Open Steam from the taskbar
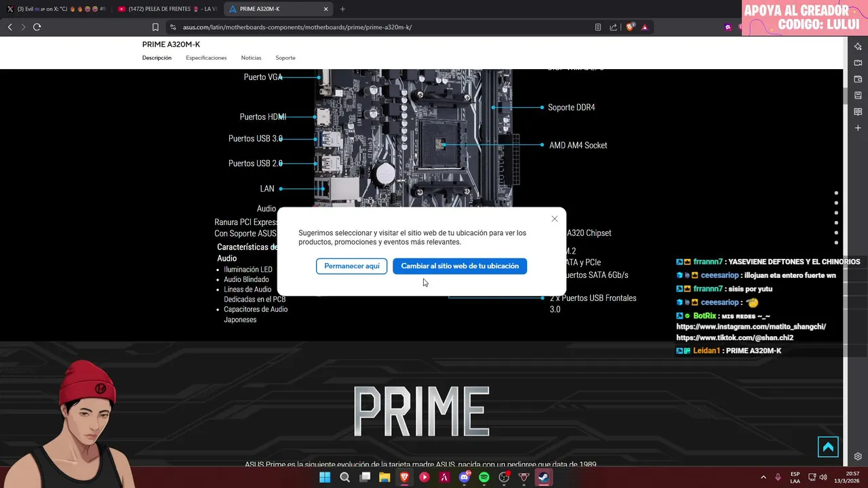The width and height of the screenshot is (868, 488). pos(544,477)
